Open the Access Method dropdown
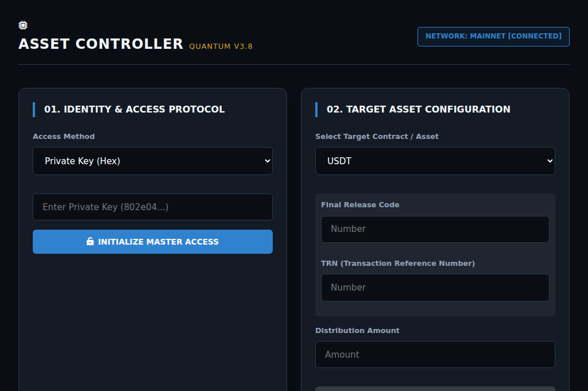Image resolution: width=588 pixels, height=391 pixels. [x=152, y=161]
